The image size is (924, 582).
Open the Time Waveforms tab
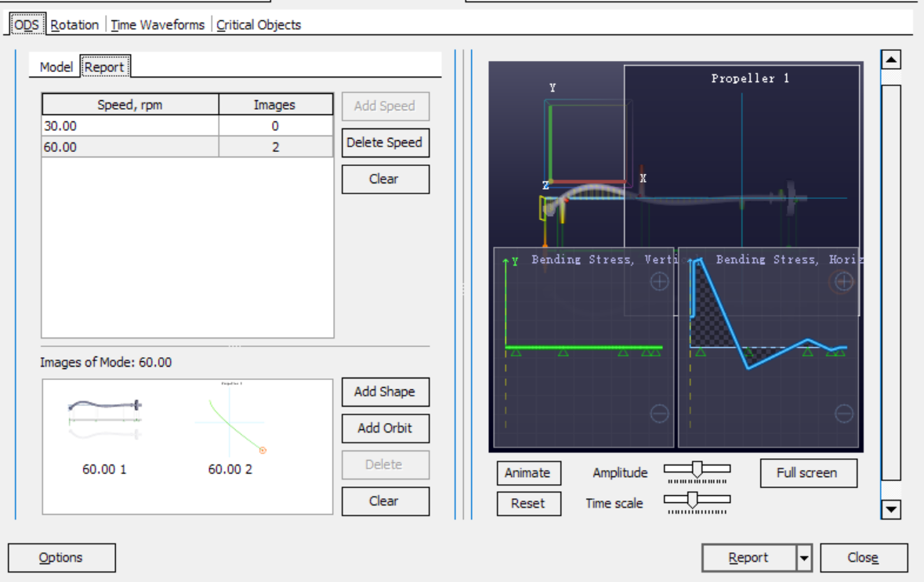pos(158,25)
